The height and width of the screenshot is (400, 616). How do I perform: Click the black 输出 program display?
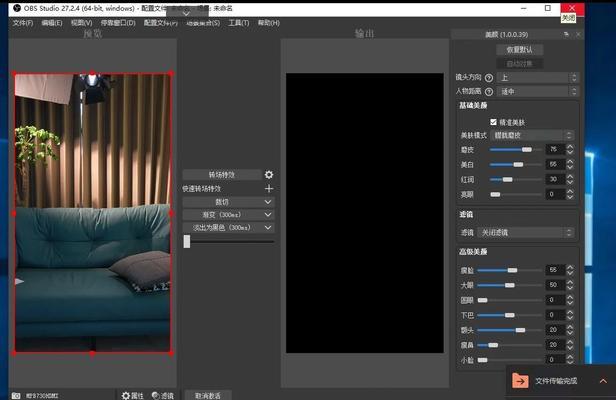point(365,213)
